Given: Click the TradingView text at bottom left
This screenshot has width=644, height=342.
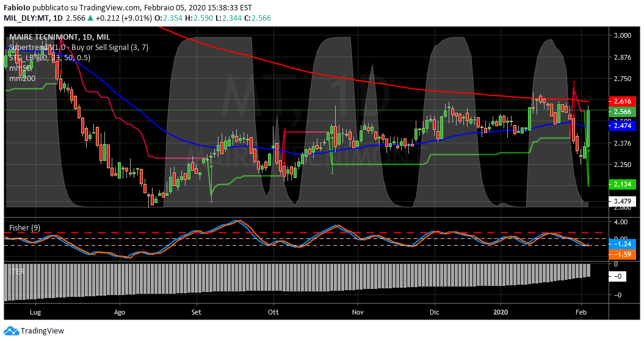Looking at the screenshot, I should pos(42,331).
